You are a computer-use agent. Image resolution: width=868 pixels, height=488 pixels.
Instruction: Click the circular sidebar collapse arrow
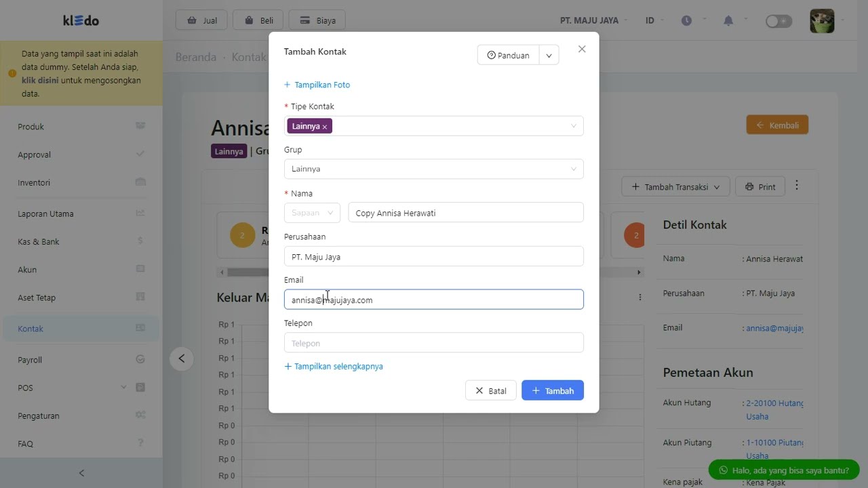pyautogui.click(x=182, y=359)
